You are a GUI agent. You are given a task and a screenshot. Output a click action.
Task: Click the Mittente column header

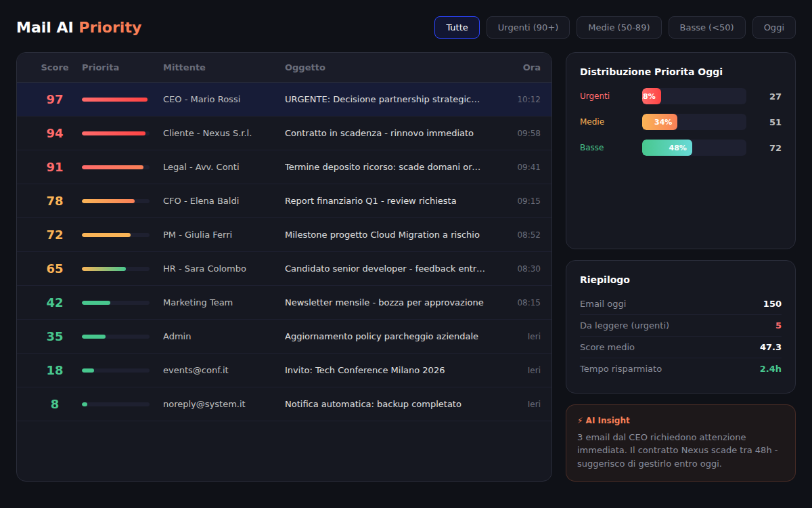pyautogui.click(x=185, y=67)
